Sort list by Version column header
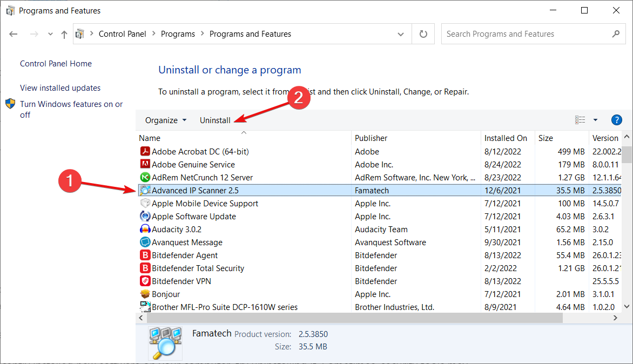This screenshot has height=364, width=633. click(x=605, y=138)
